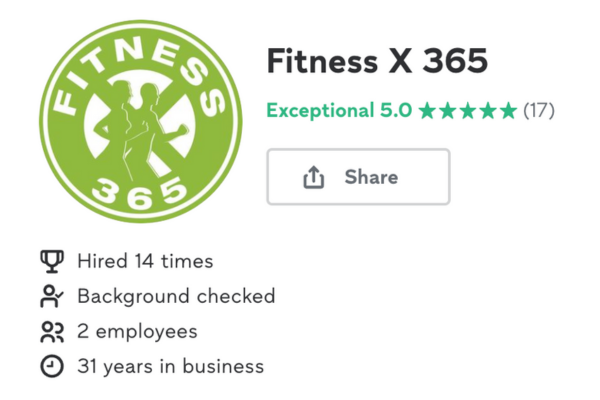Click the second rating star

pos(448,110)
